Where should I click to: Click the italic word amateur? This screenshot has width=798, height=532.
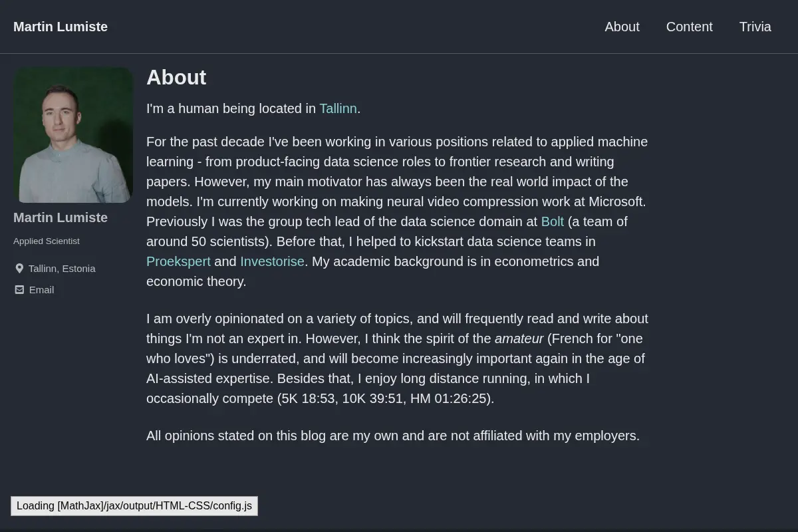click(519, 338)
